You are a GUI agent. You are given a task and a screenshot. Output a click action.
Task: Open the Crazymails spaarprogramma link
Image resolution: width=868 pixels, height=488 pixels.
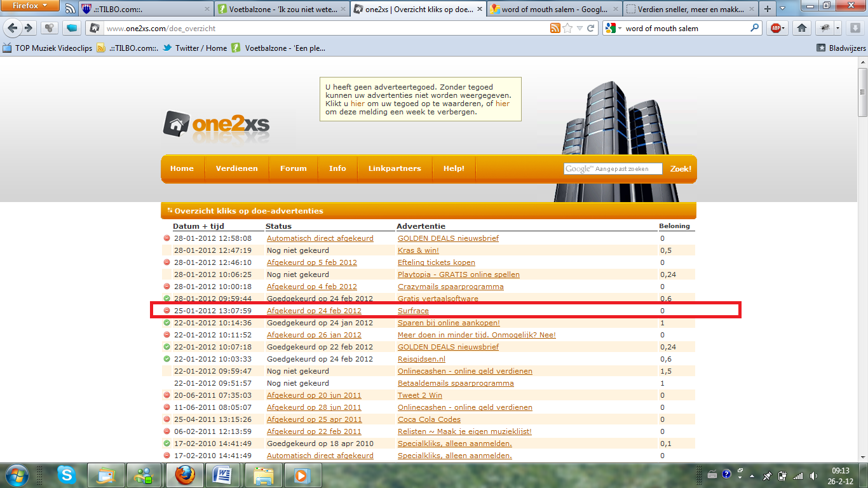point(451,287)
